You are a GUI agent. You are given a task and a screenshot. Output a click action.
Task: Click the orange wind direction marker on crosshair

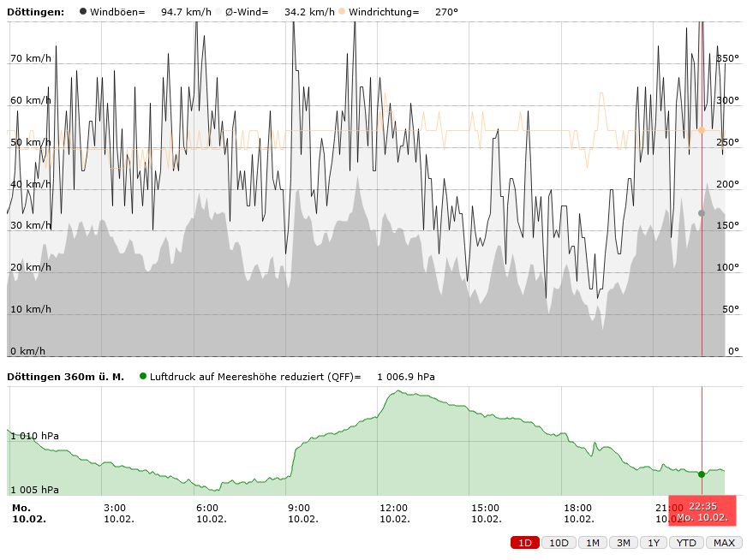click(702, 130)
